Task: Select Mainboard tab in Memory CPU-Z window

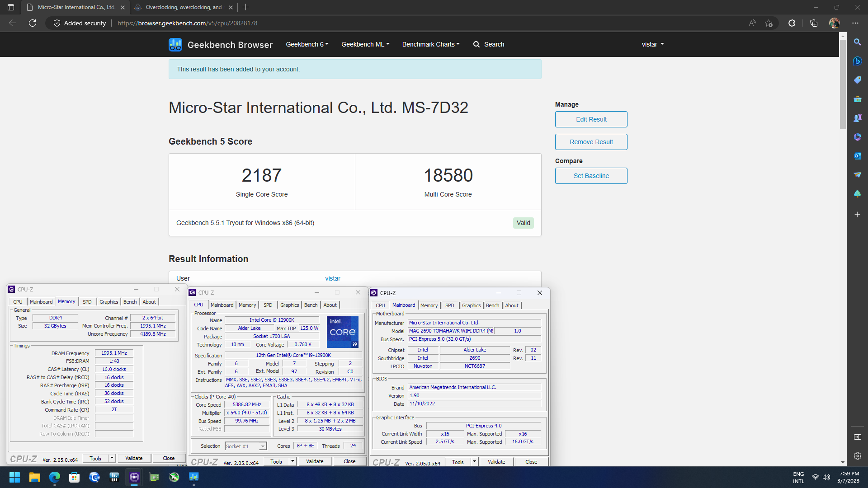Action: tap(41, 302)
